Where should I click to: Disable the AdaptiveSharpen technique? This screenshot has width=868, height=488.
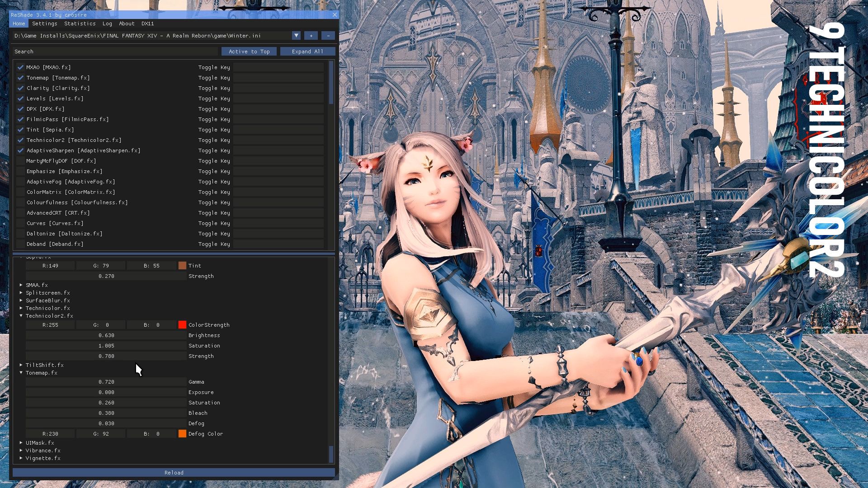tap(20, 150)
